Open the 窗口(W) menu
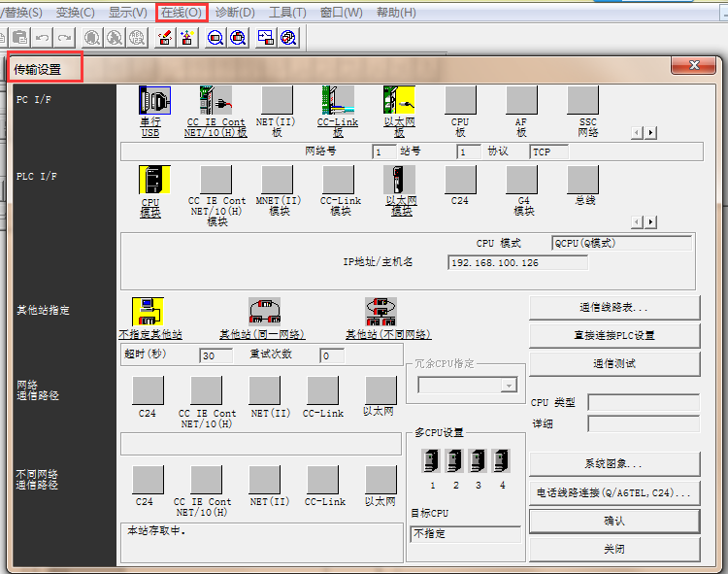This screenshot has height=574, width=728. click(342, 13)
